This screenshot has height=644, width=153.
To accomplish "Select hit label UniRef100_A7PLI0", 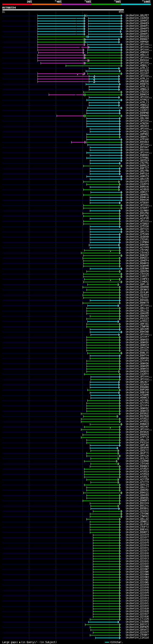I will [137, 79].
